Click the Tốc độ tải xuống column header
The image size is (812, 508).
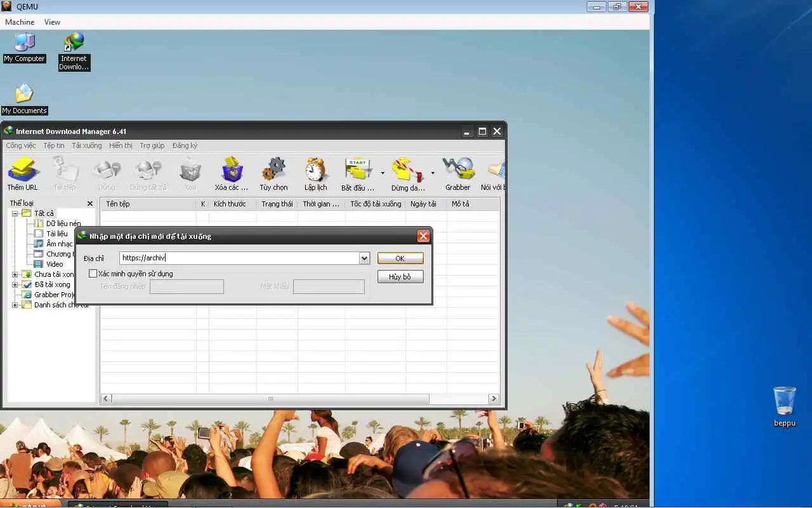[x=376, y=204]
